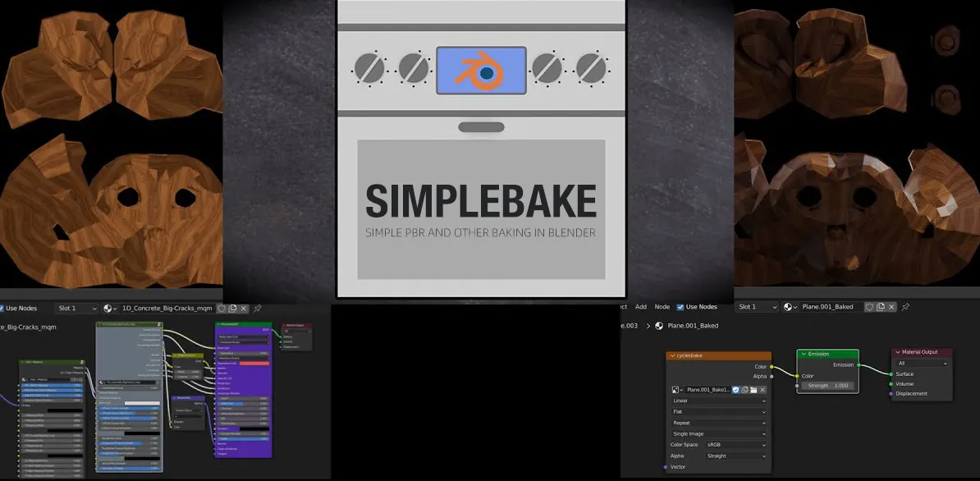
Task: Change Linear interpolation dropdown
Action: pyautogui.click(x=719, y=401)
